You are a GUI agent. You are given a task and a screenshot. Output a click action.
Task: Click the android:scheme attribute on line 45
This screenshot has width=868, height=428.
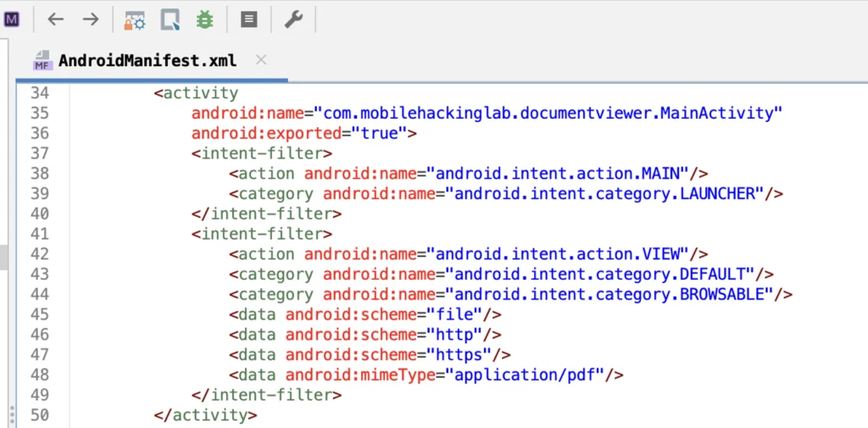(351, 314)
